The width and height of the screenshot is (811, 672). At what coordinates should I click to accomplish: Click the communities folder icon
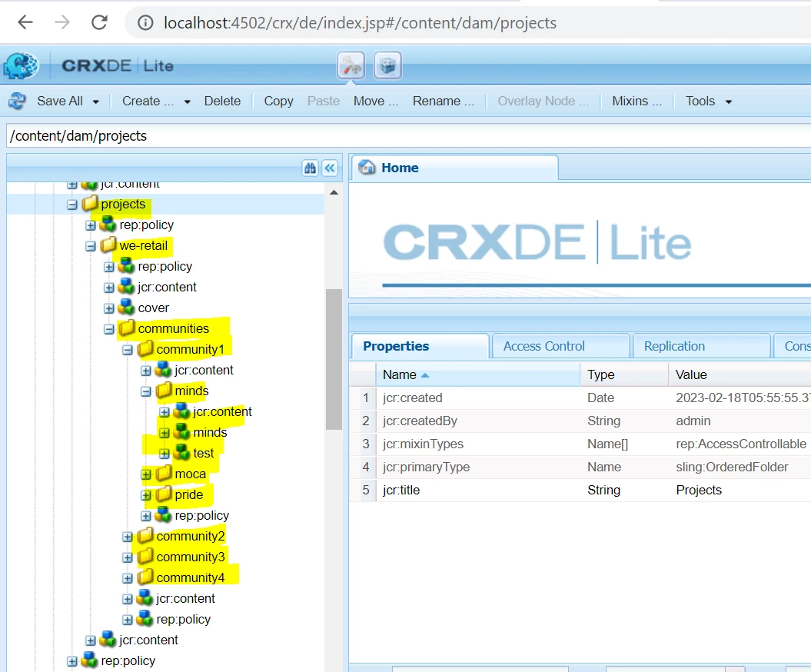click(128, 328)
